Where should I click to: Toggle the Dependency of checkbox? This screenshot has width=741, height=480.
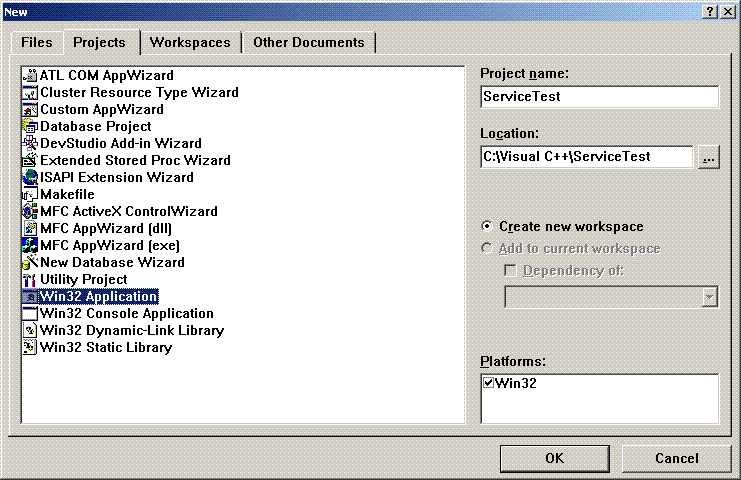point(510,271)
